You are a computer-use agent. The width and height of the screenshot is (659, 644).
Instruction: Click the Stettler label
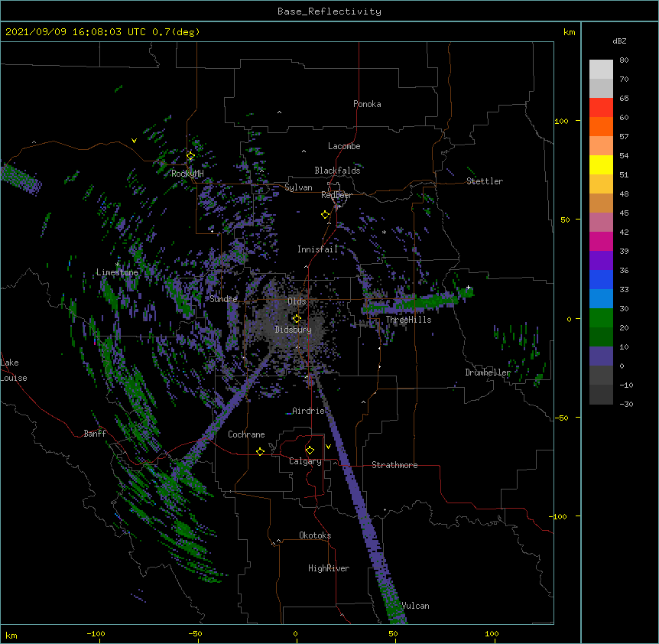(x=485, y=181)
